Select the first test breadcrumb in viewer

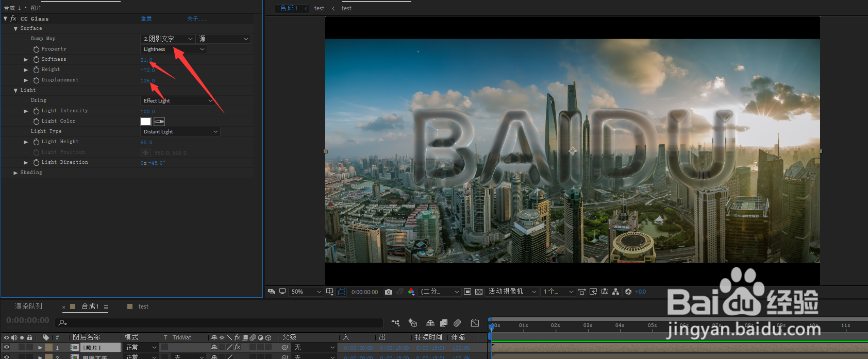point(319,8)
